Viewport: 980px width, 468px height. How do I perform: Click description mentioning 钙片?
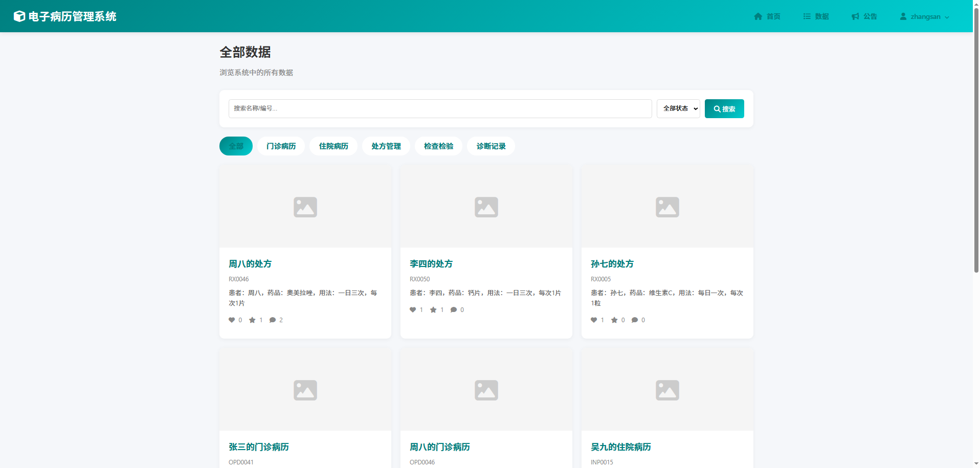click(x=485, y=293)
